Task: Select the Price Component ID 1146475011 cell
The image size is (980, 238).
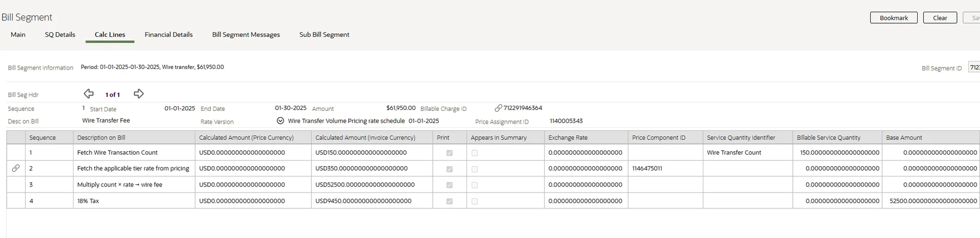Action: point(647,169)
